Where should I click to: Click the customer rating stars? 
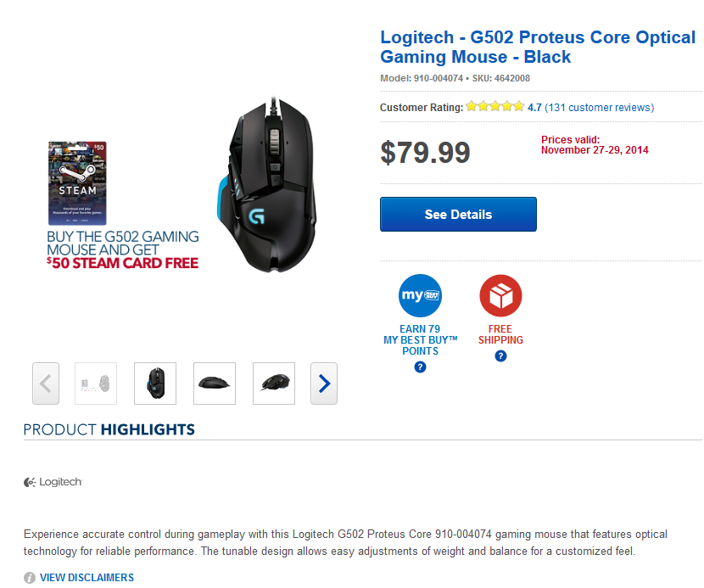[x=494, y=106]
